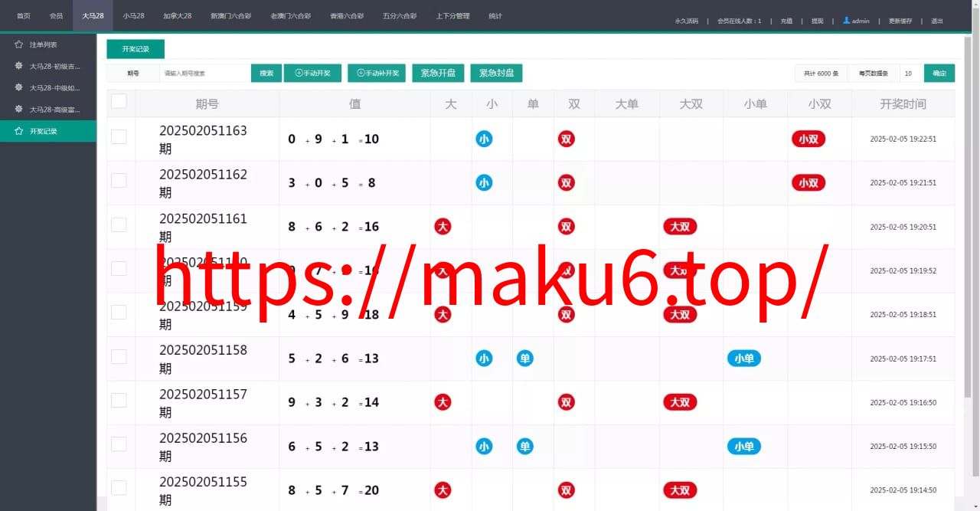Image resolution: width=980 pixels, height=511 pixels.
Task: Click the 手动开奖 button
Action: click(x=312, y=74)
